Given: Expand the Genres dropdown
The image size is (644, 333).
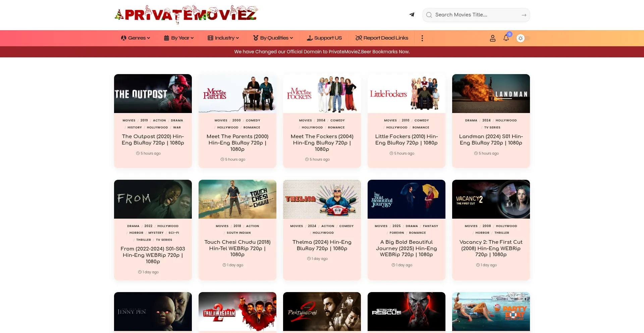Looking at the screenshot, I should pyautogui.click(x=136, y=38).
